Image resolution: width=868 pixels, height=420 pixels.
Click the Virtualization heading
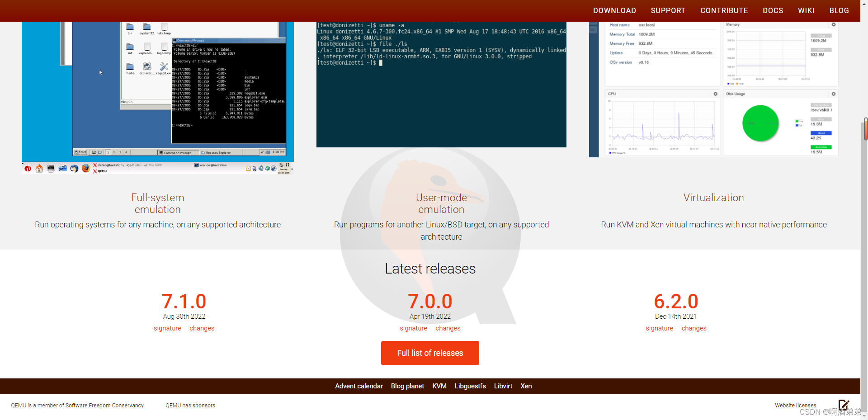click(x=714, y=198)
